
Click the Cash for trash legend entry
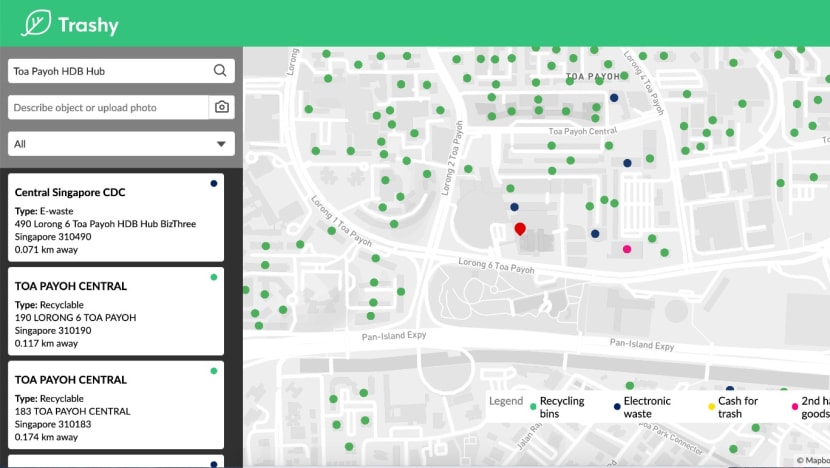click(733, 407)
